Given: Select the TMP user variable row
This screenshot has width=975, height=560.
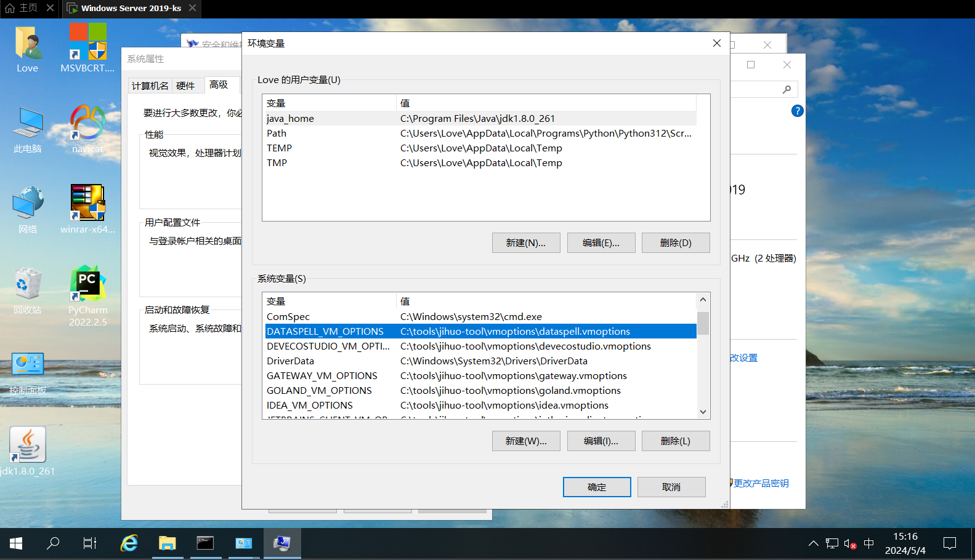Looking at the screenshot, I should [480, 162].
